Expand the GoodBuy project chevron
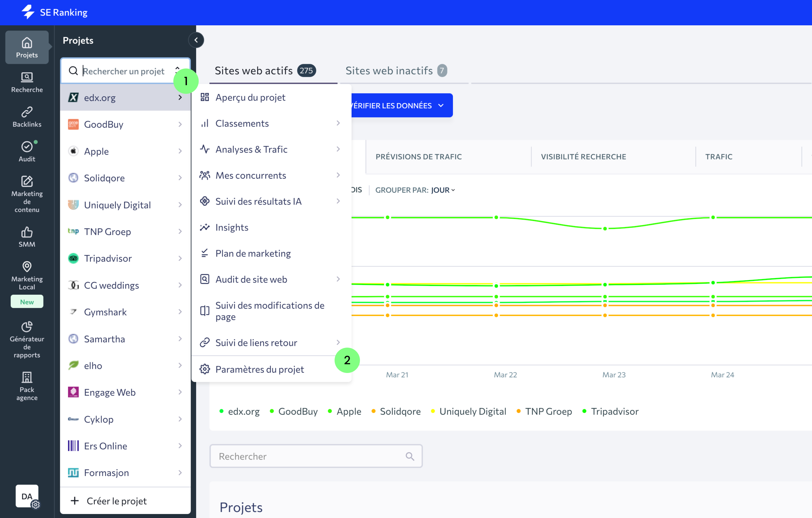812x518 pixels. pyautogui.click(x=180, y=124)
